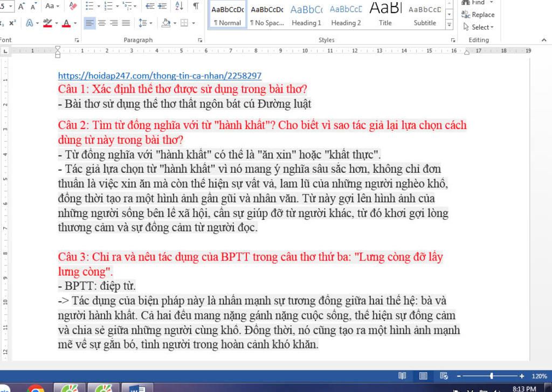Click the first line indent marker on ruler
The image size is (552, 392).
coord(58,48)
